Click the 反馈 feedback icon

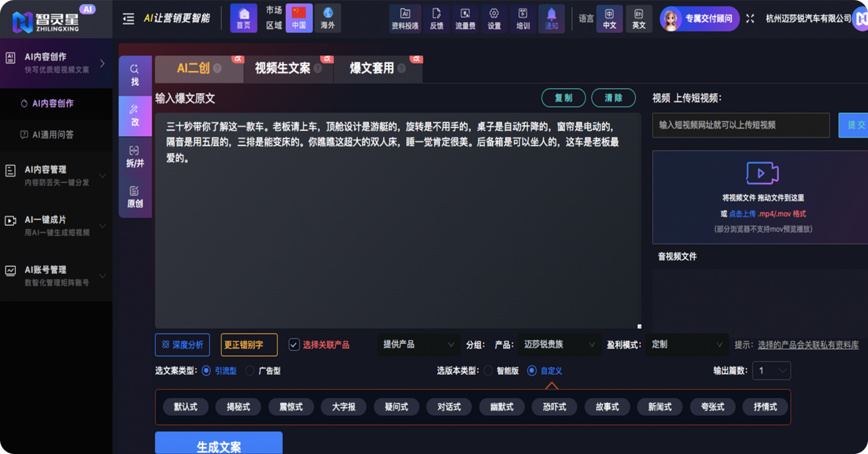pos(436,17)
